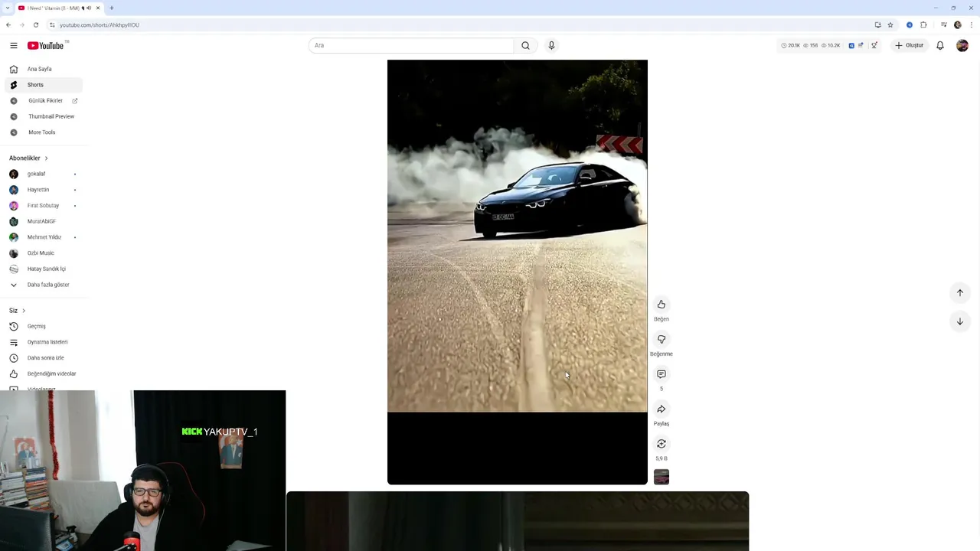This screenshot has width=980, height=551.
Task: Dislike the Short with Beğenme icon
Action: point(661,339)
